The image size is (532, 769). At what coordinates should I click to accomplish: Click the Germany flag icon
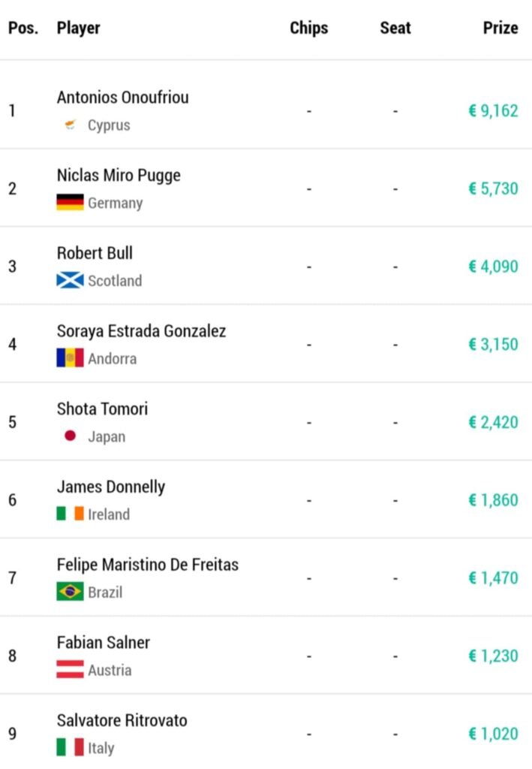[x=70, y=203]
